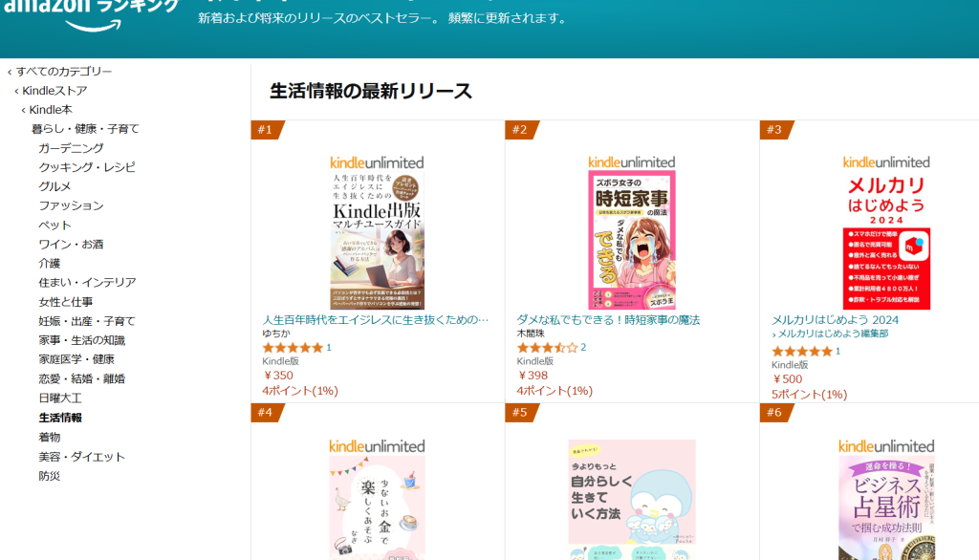
Task: Click the ￥398 price of book #2
Action: pyautogui.click(x=533, y=376)
